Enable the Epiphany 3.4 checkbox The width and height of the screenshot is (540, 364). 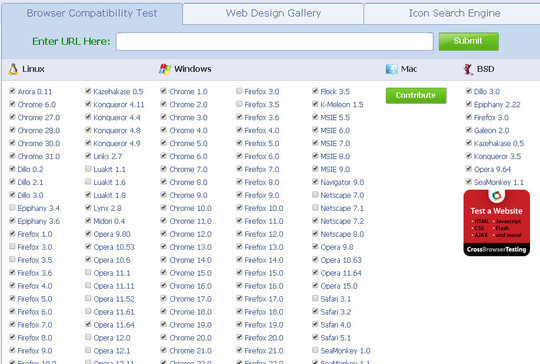[x=12, y=207]
